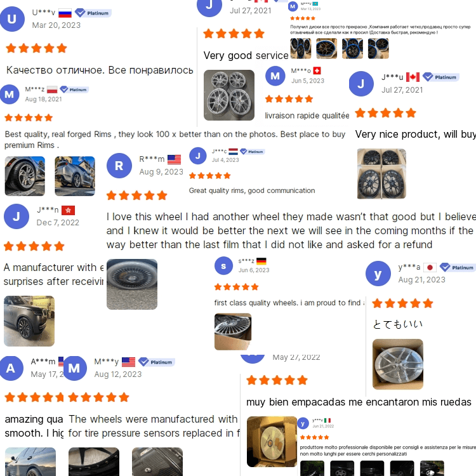
Task: Click the Platinum badge beside M***y
Action: click(x=157, y=362)
